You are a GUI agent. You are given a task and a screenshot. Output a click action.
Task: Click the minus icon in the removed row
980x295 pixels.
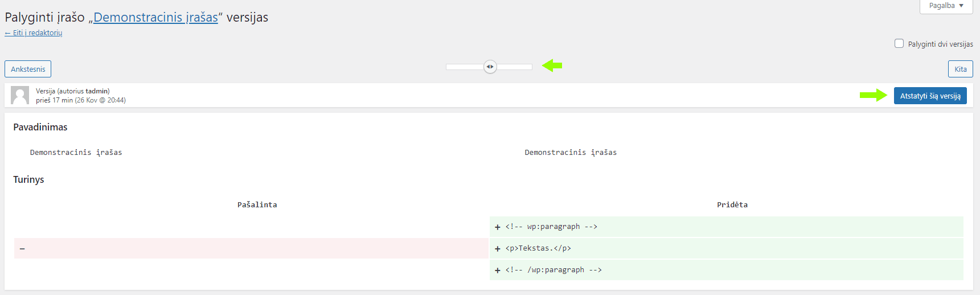click(x=22, y=249)
